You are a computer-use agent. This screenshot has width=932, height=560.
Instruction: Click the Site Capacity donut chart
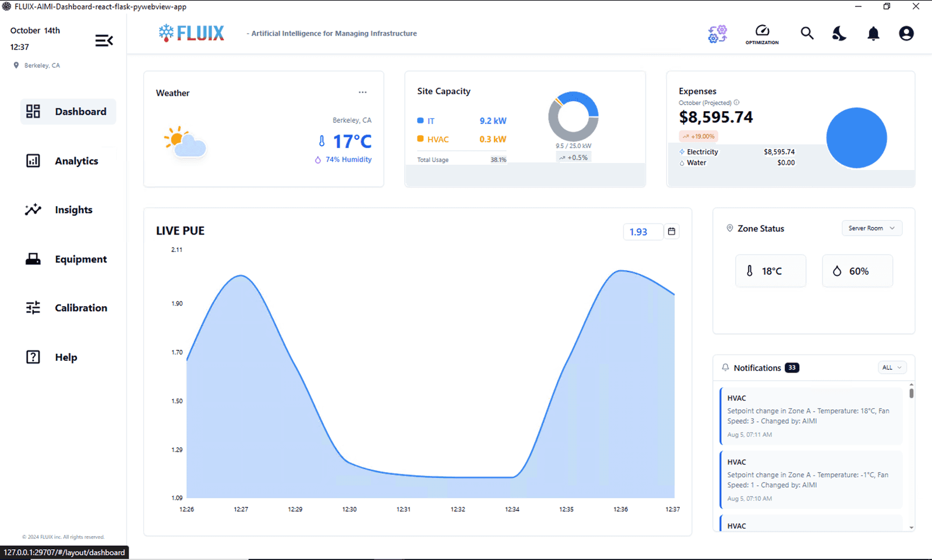click(x=573, y=116)
